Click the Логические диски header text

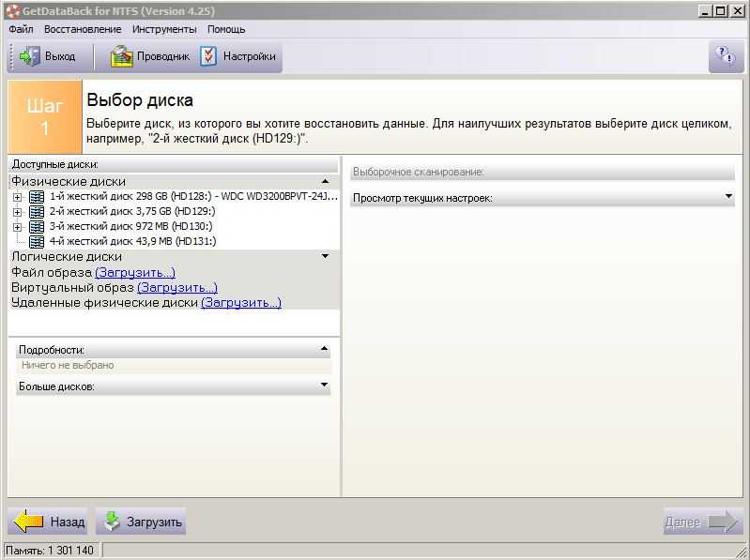click(67, 257)
